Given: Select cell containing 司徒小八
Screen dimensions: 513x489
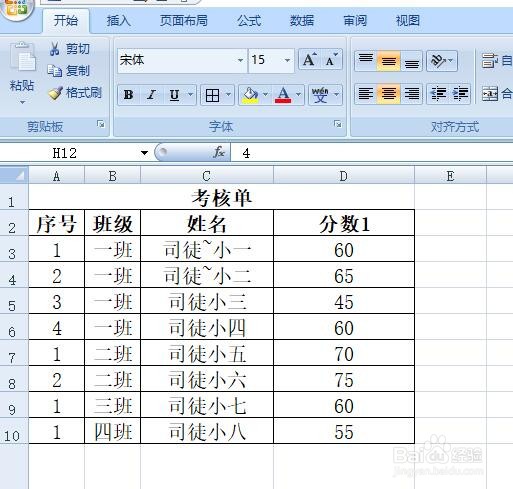Looking at the screenshot, I should (207, 431).
